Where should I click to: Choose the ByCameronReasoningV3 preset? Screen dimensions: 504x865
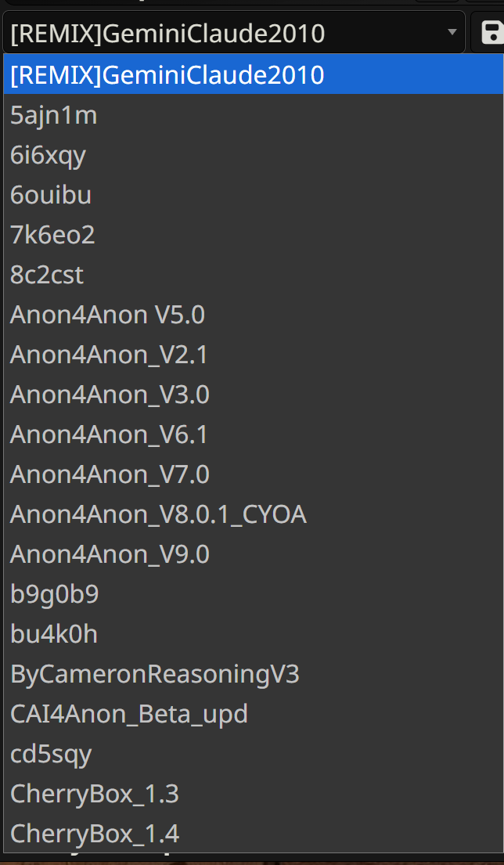coord(155,675)
